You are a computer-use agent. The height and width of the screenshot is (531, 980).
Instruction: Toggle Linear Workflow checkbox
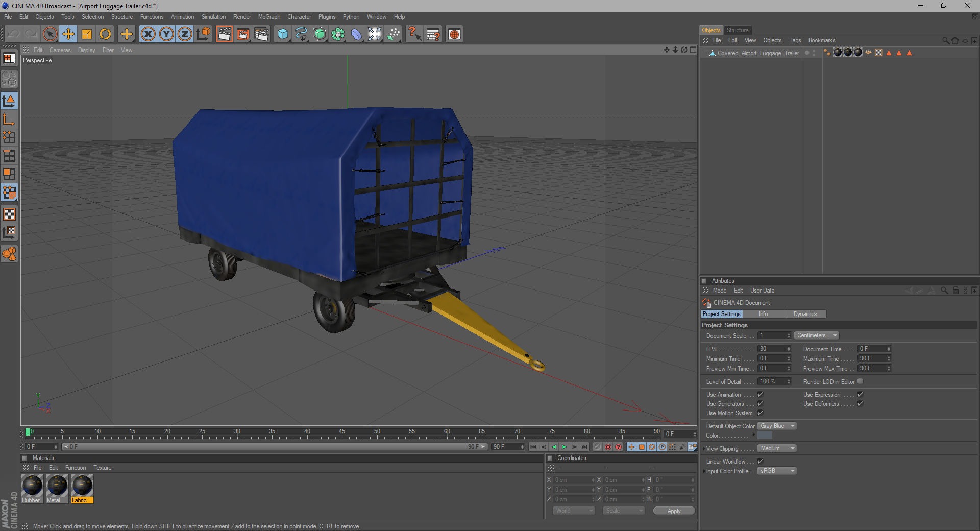tap(760, 462)
